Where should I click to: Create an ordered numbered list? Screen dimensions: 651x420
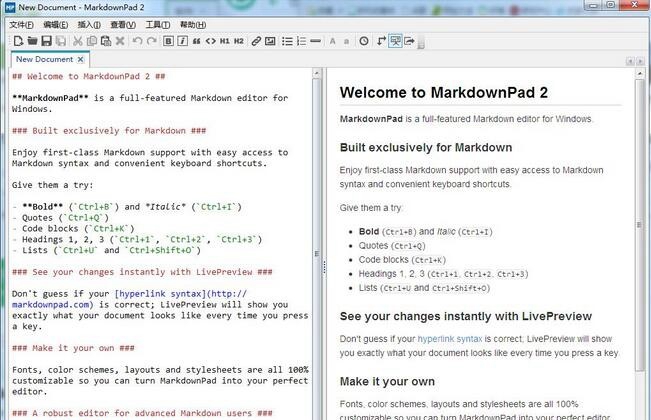301,41
